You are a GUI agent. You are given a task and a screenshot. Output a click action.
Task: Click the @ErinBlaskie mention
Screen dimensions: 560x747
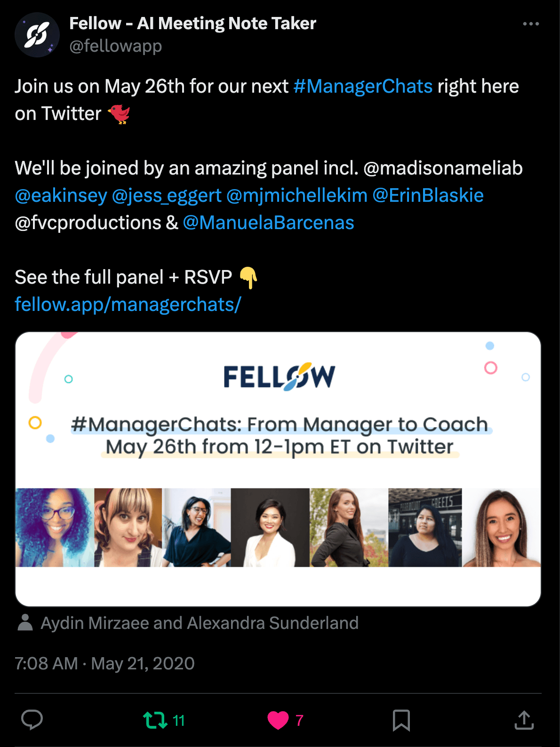(x=428, y=196)
